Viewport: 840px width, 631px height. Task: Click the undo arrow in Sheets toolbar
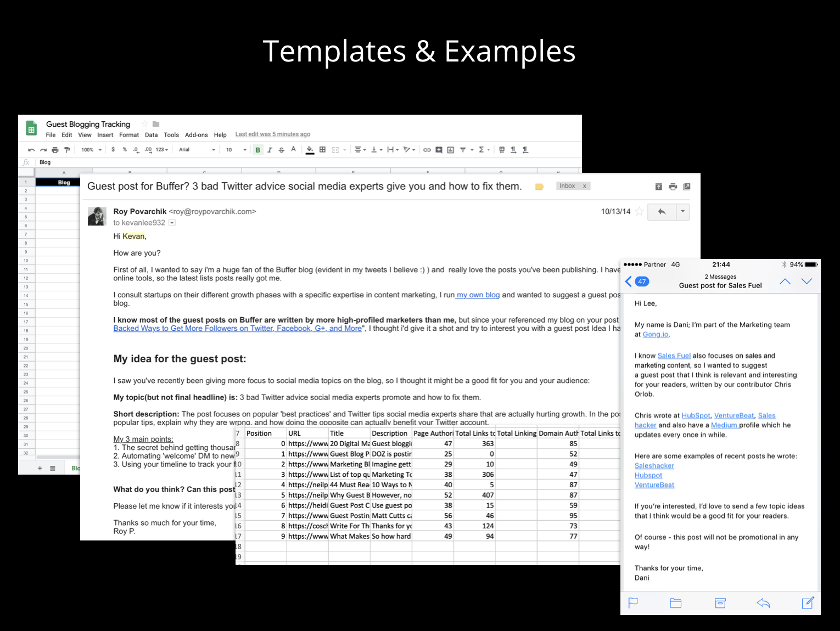point(31,150)
